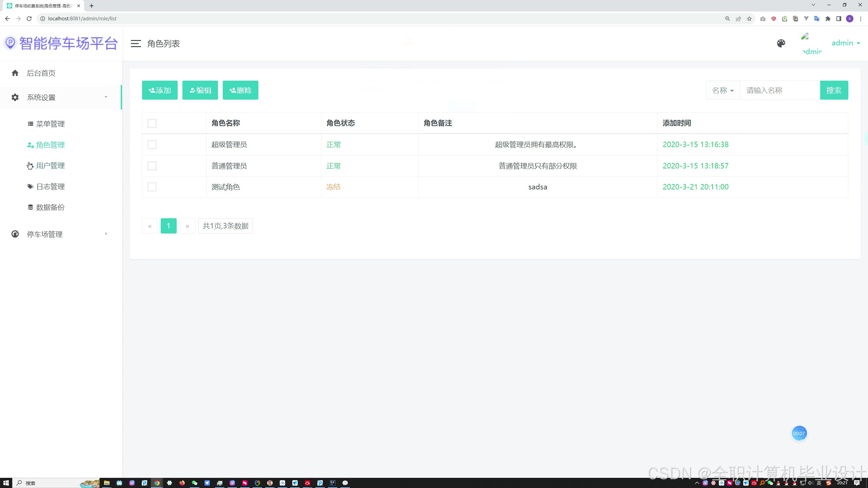
Task: Check the 超级管理员 row checkbox
Action: 152,145
